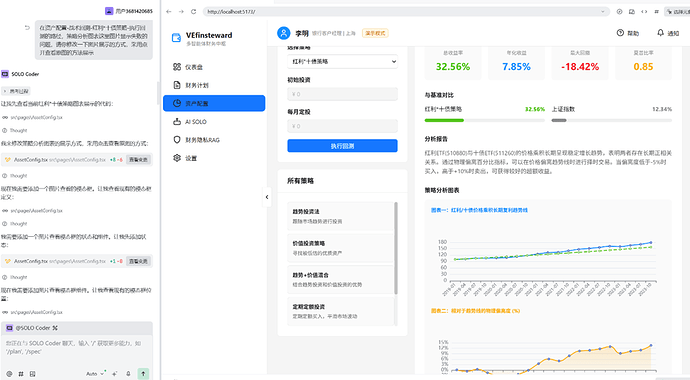Click the image attach icon below chat input
The width and height of the screenshot is (690, 380).
(32, 374)
